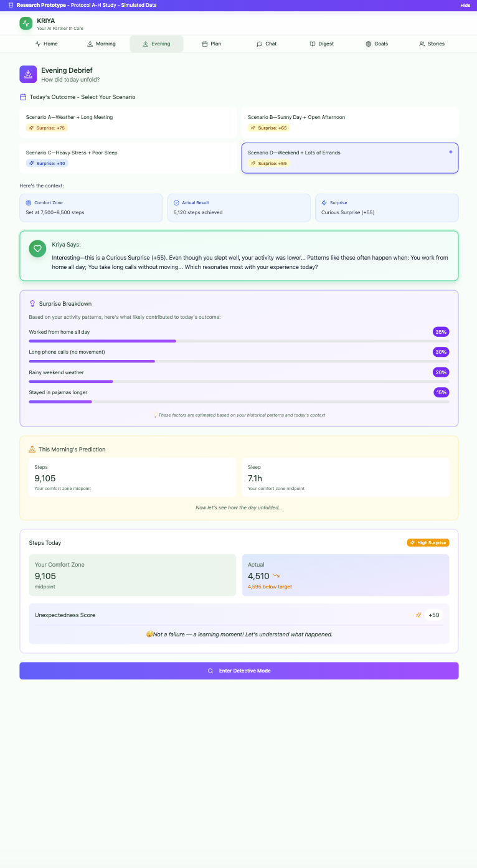This screenshot has height=868, width=477.
Task: Open the Chat tab
Action: (x=267, y=44)
